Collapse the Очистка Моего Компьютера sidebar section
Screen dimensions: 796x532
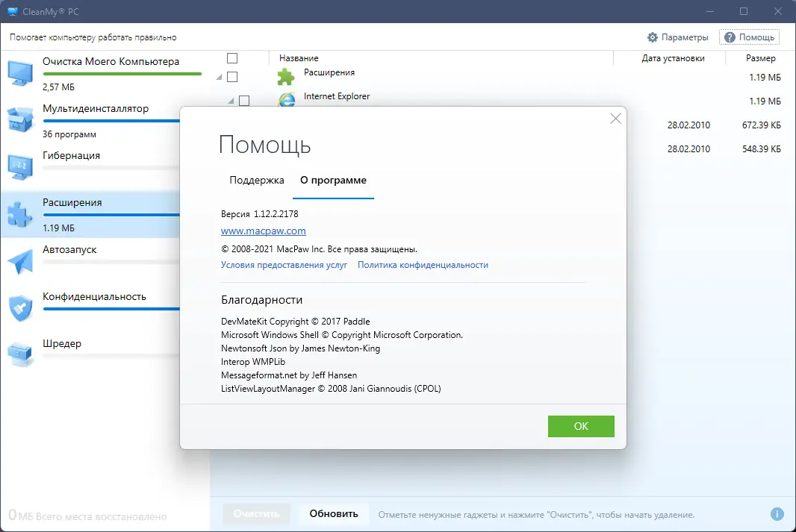219,75
